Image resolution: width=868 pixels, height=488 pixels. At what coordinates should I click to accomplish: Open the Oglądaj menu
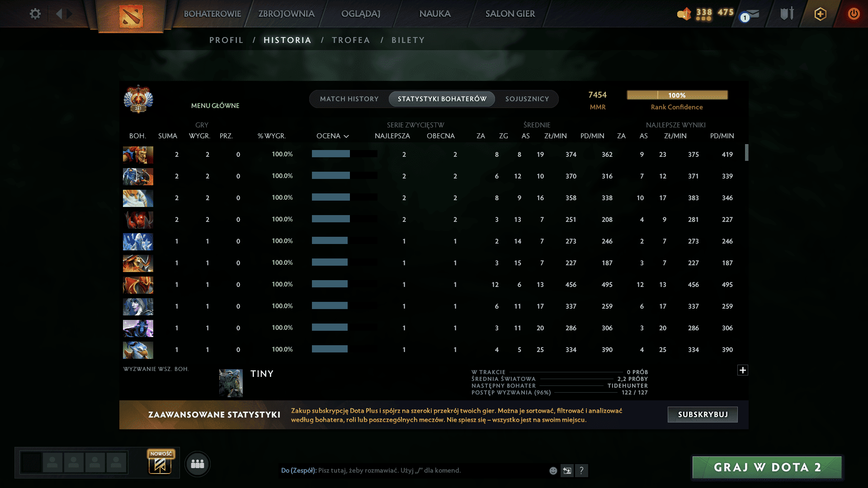click(x=360, y=14)
